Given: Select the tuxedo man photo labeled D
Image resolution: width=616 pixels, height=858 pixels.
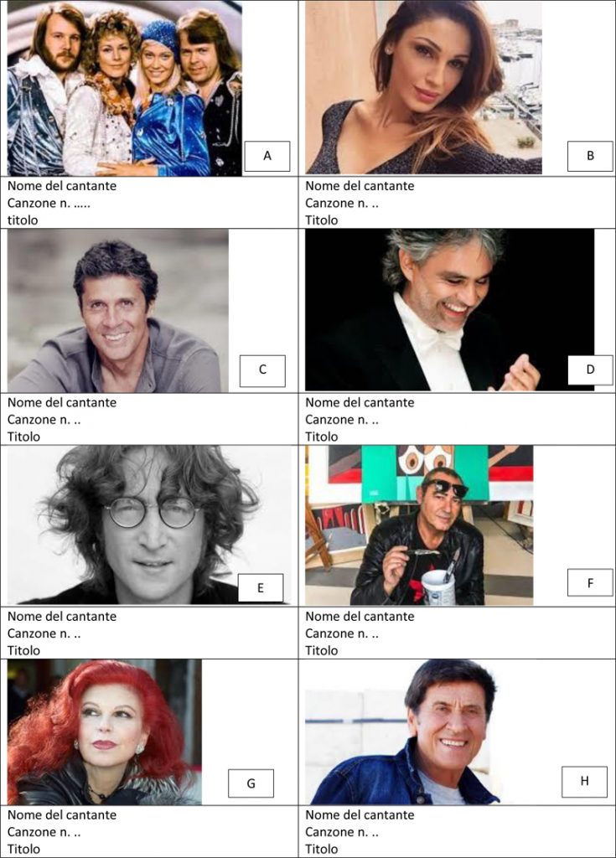Looking at the screenshot, I should tap(449, 310).
